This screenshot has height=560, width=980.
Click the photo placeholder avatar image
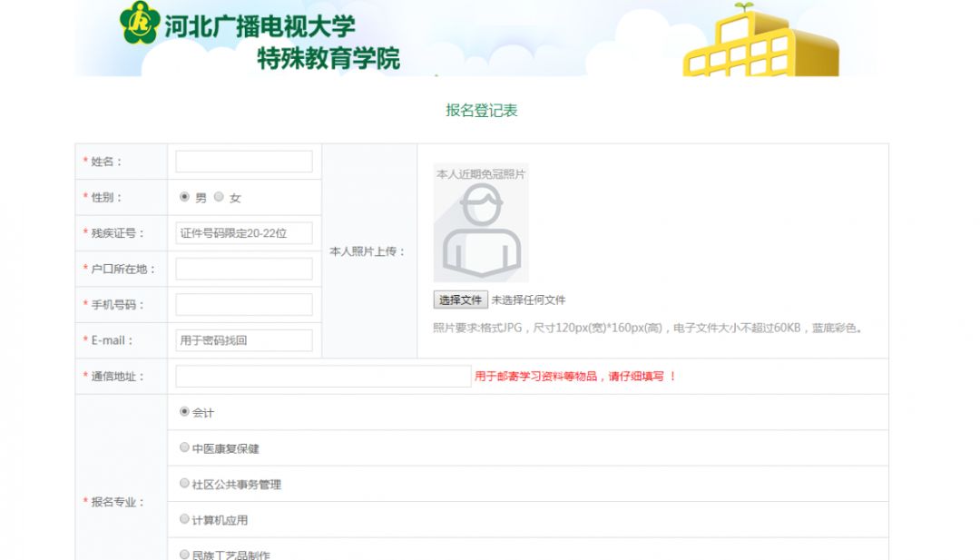(x=481, y=223)
